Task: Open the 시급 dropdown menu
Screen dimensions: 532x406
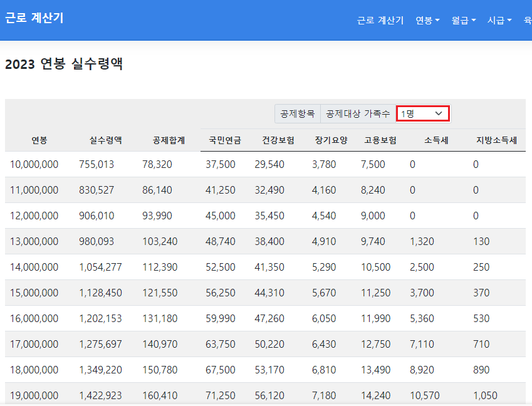Action: 498,19
